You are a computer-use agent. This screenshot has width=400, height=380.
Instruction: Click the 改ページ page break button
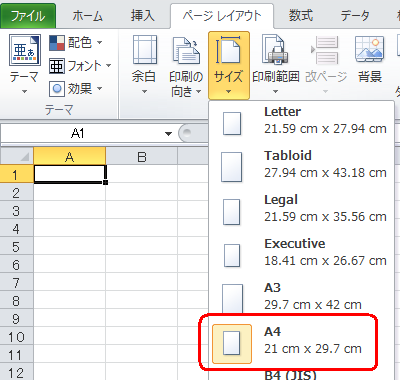(326, 65)
